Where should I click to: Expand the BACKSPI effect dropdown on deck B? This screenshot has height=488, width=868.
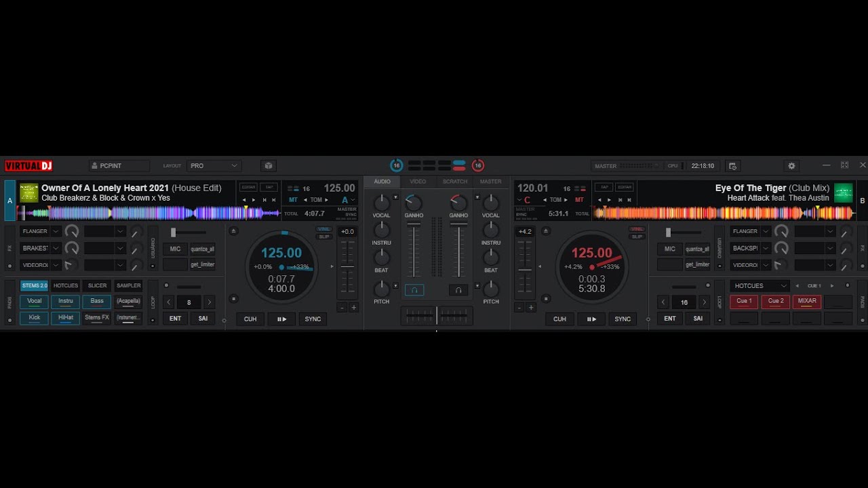point(765,248)
